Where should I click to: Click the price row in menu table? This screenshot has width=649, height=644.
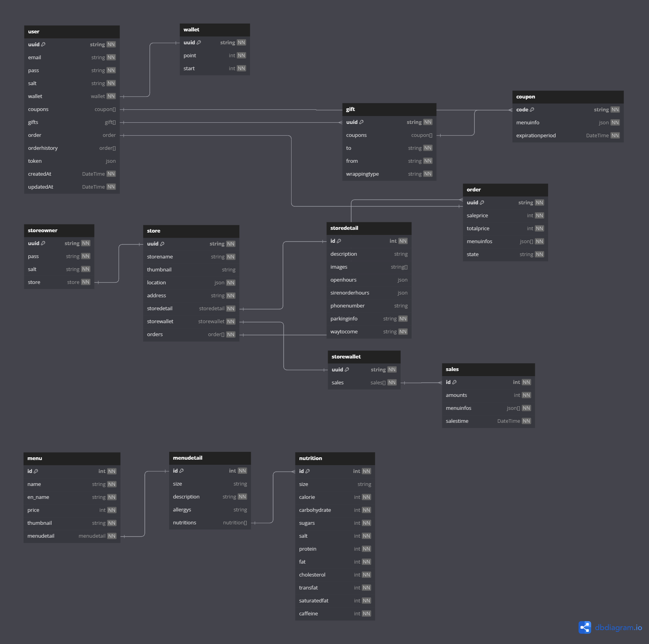(x=72, y=510)
